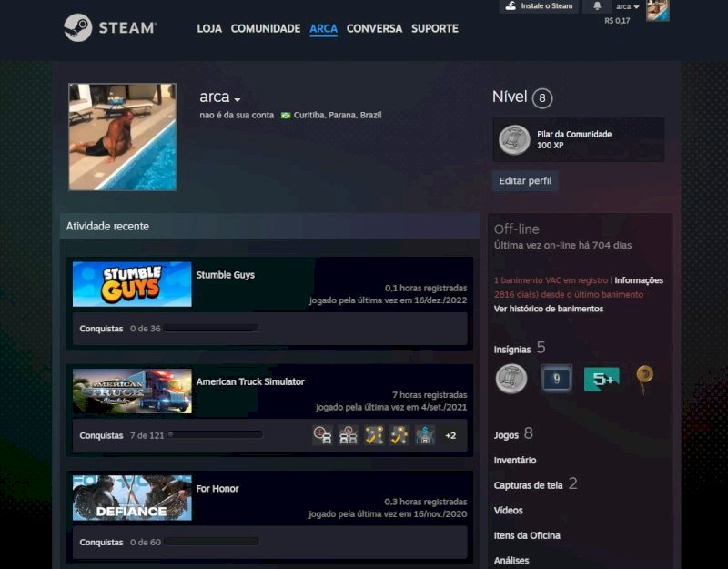Viewport: 728px width, 569px height.
Task: Click Conquistas 7 de 121 text
Action: [x=122, y=435]
